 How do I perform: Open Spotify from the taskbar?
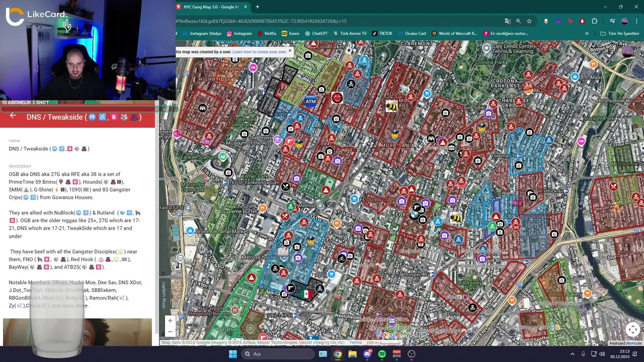point(382,354)
